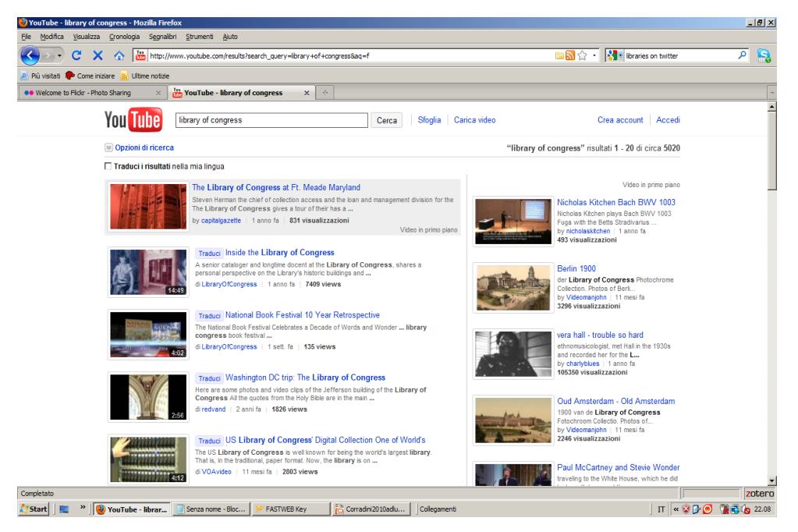Viewport: 798px width, 532px height.
Task: Click the Washington DC trip video thumbnail
Action: pos(149,397)
